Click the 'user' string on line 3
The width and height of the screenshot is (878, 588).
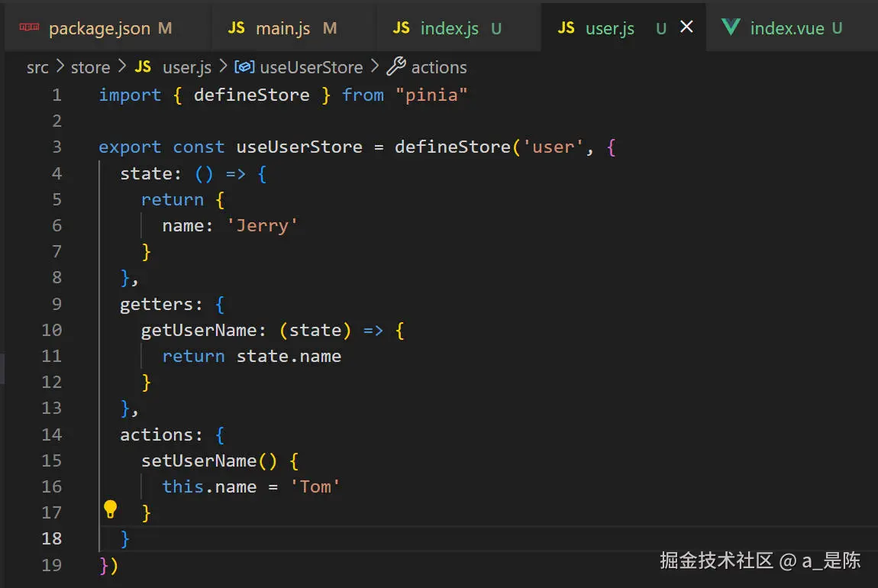(x=554, y=147)
